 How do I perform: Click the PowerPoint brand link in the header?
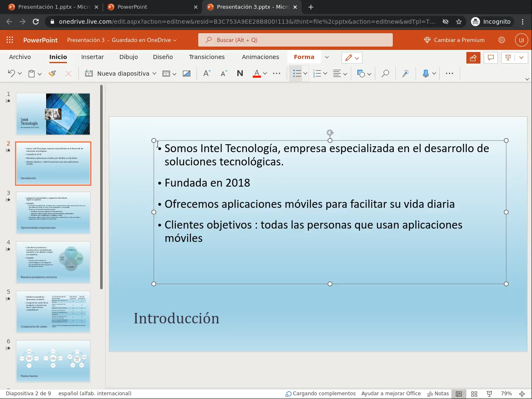tap(40, 40)
